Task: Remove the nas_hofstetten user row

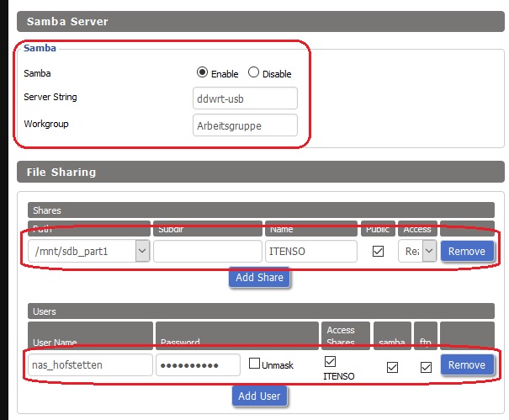Action: pos(466,364)
